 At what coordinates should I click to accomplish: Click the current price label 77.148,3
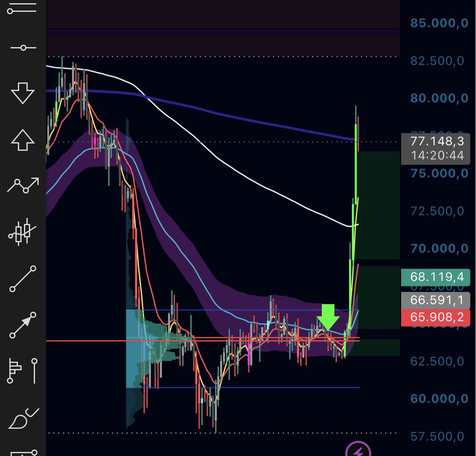pos(437,141)
